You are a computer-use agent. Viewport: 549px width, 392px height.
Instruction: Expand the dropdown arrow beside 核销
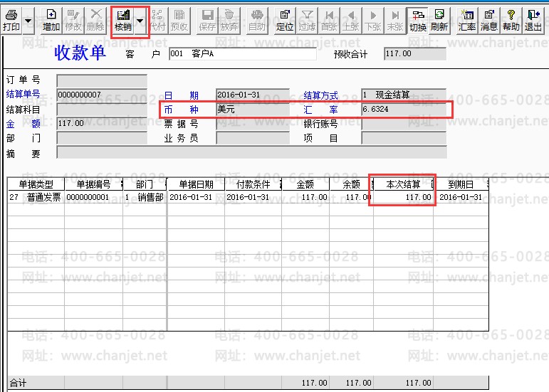click(x=140, y=21)
